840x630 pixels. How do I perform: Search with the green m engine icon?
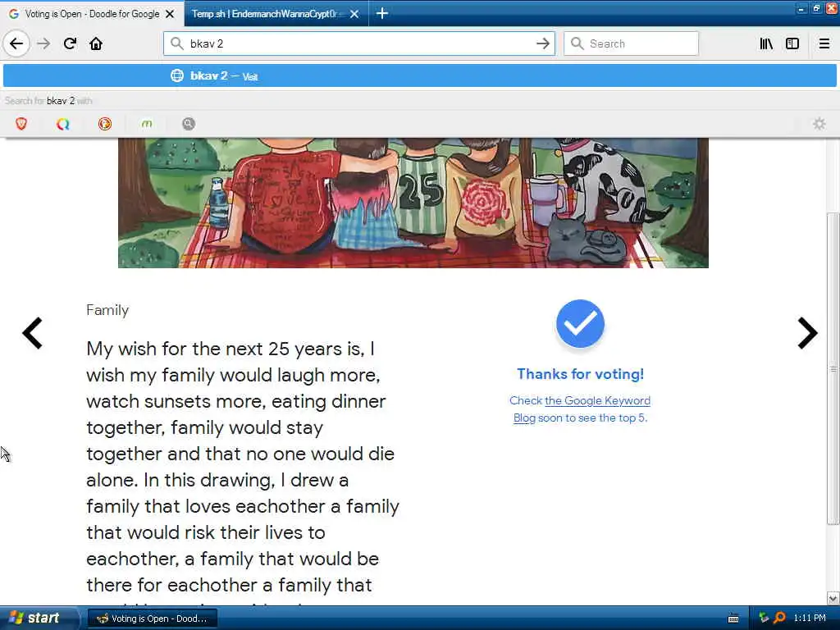pos(147,124)
